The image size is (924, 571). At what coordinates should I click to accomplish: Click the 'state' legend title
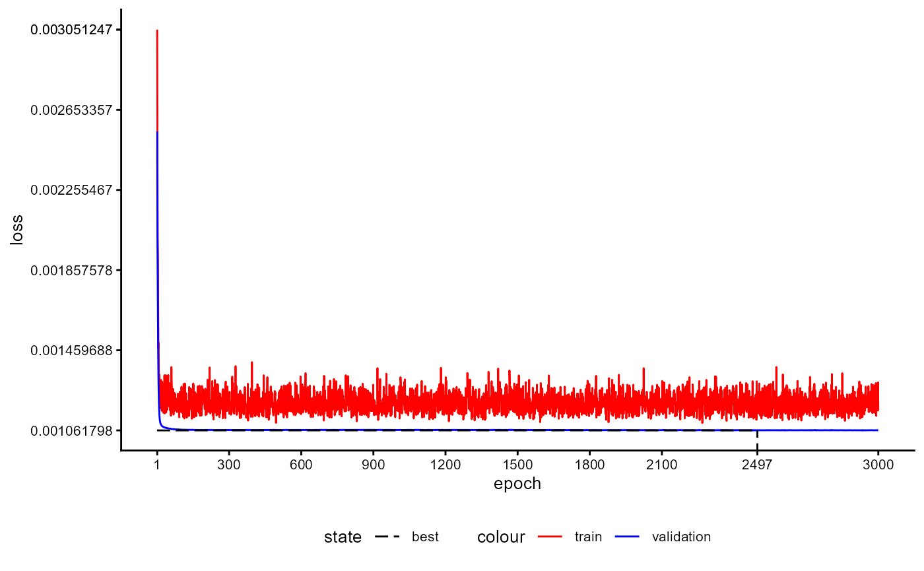click(343, 537)
